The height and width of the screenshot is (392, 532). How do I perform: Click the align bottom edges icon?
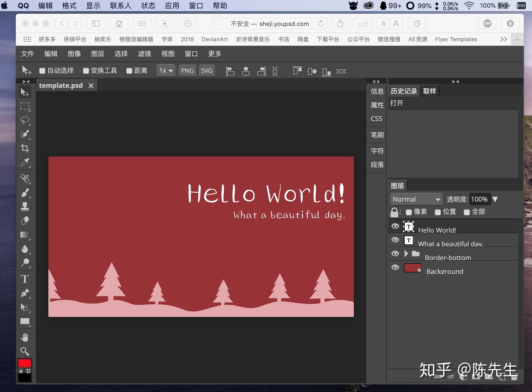326,72
